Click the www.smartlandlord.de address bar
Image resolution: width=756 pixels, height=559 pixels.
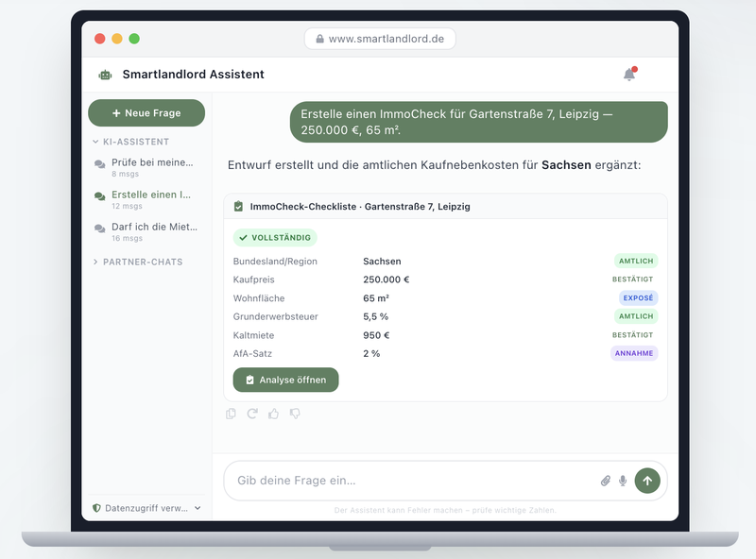pyautogui.click(x=380, y=39)
